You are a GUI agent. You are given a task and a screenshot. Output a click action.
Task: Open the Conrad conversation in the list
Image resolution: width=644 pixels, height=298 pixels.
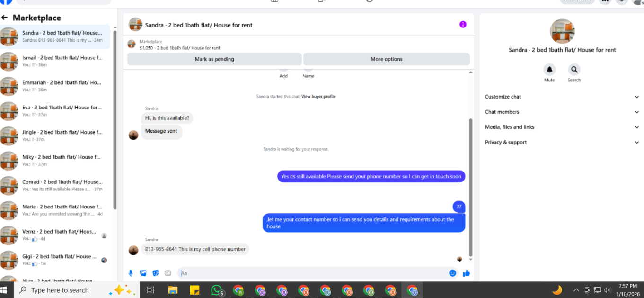(55, 185)
